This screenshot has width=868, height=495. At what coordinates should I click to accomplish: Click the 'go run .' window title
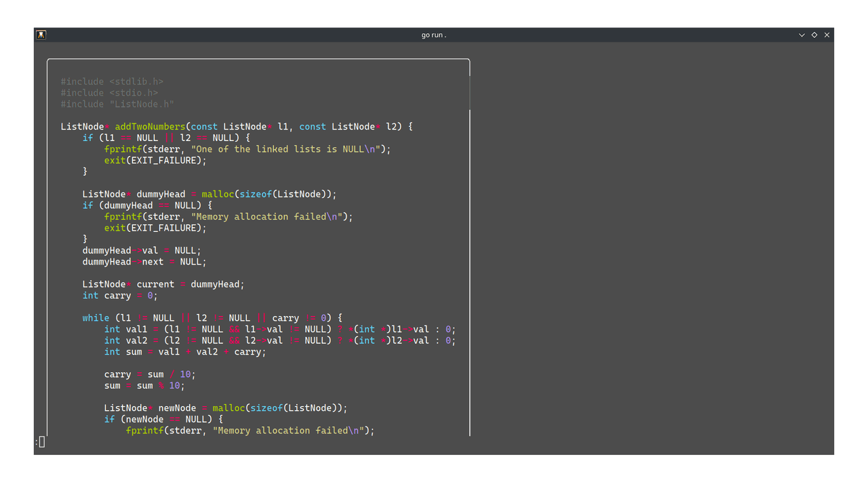(434, 35)
